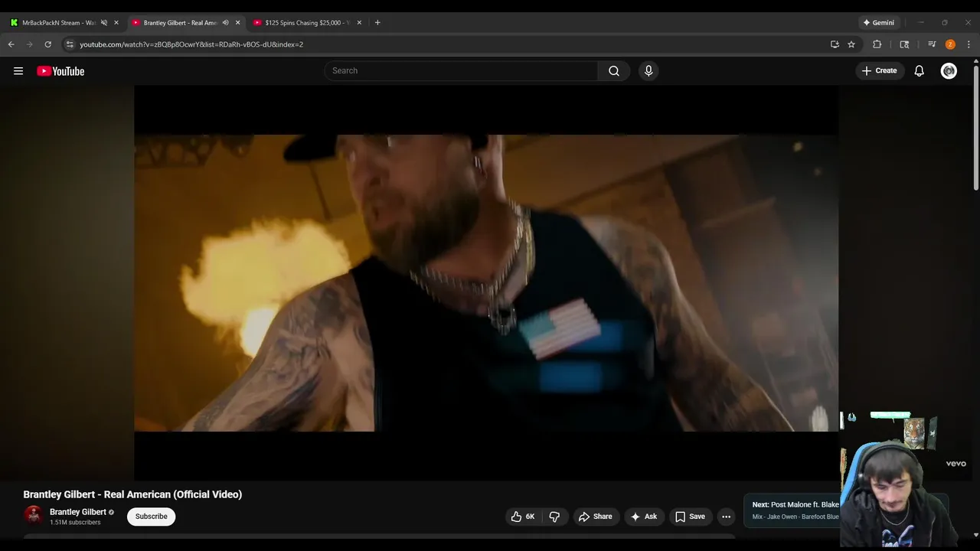Bookmark this page with star icon
The width and height of the screenshot is (980, 551).
click(851, 44)
